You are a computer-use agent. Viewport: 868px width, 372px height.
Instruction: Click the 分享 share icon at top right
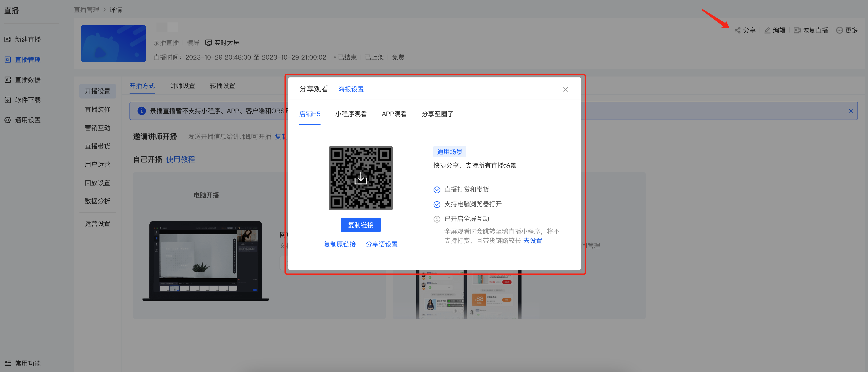pos(738,30)
